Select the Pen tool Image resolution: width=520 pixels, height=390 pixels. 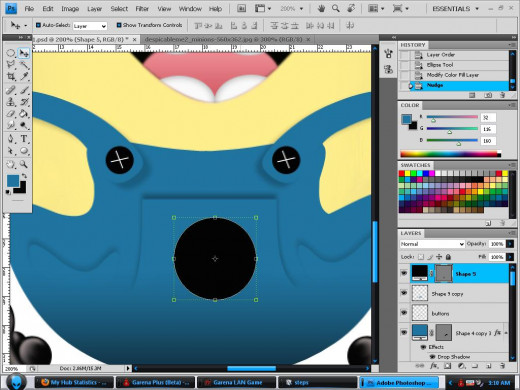coord(11,139)
